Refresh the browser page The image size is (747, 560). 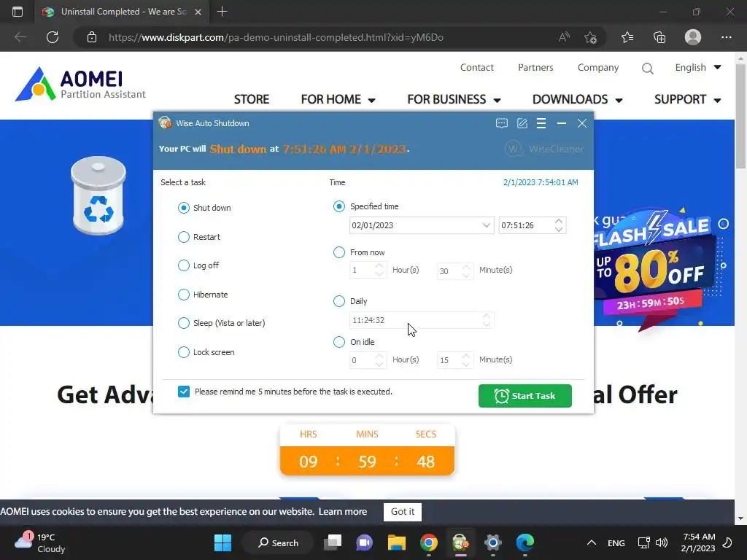(x=53, y=37)
